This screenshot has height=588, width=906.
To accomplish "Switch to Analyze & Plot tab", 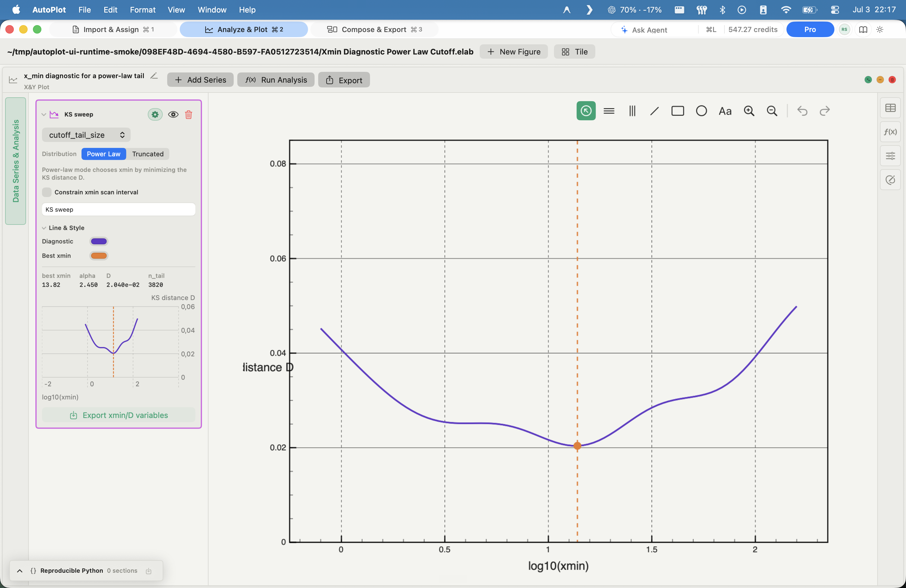I will (x=244, y=29).
